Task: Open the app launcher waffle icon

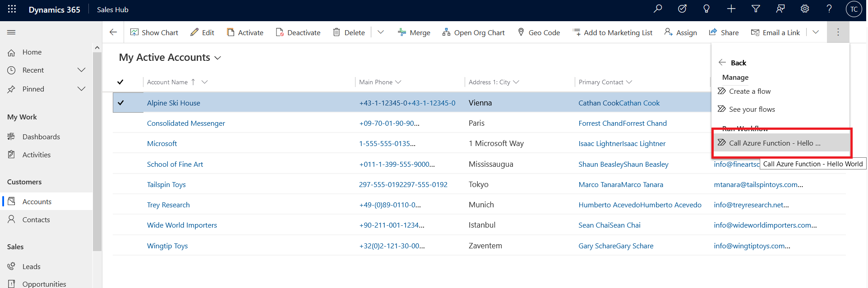Action: coord(12,9)
